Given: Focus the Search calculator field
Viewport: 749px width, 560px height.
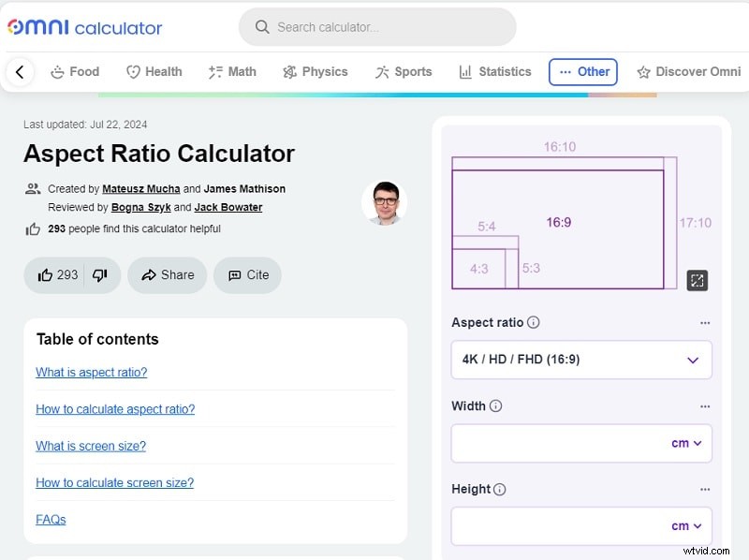Looking at the screenshot, I should 377,27.
